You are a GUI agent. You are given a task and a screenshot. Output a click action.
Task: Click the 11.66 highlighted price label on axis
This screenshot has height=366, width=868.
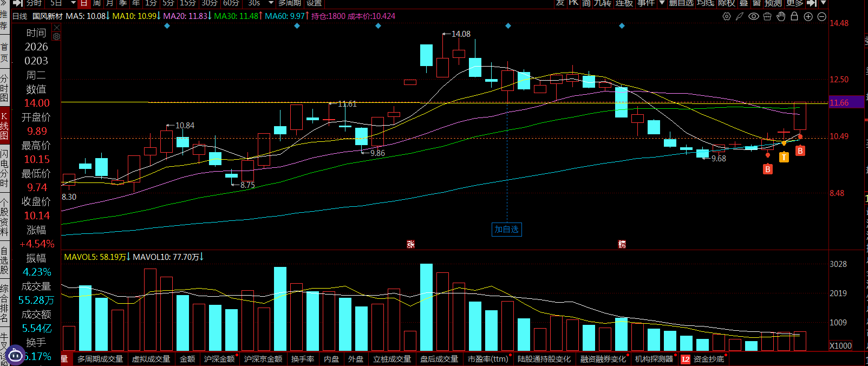(x=846, y=102)
